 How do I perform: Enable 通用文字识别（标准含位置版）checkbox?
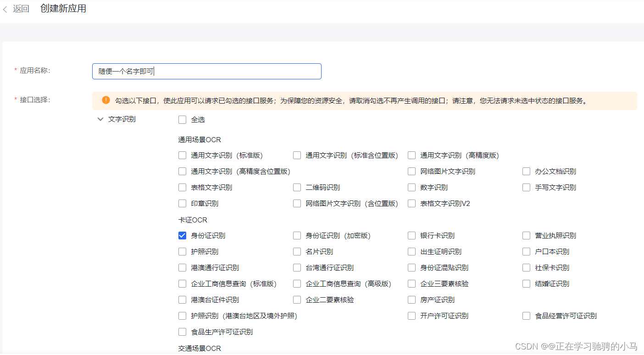click(297, 155)
